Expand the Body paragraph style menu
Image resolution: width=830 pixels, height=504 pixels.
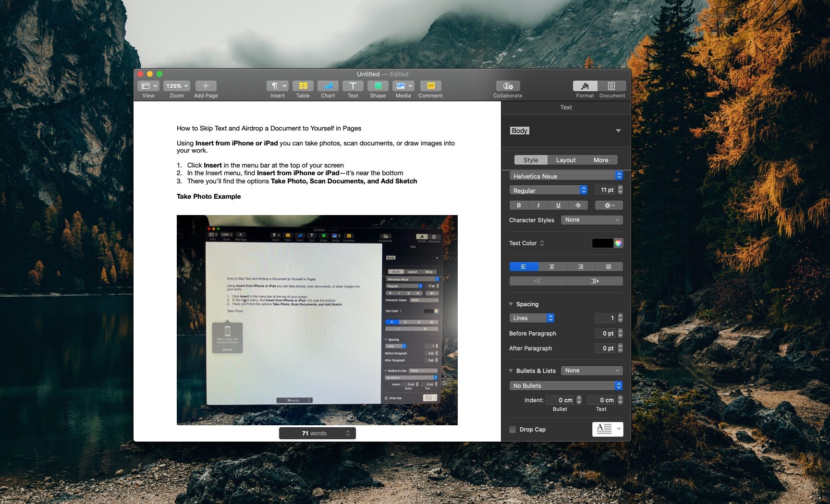(618, 131)
